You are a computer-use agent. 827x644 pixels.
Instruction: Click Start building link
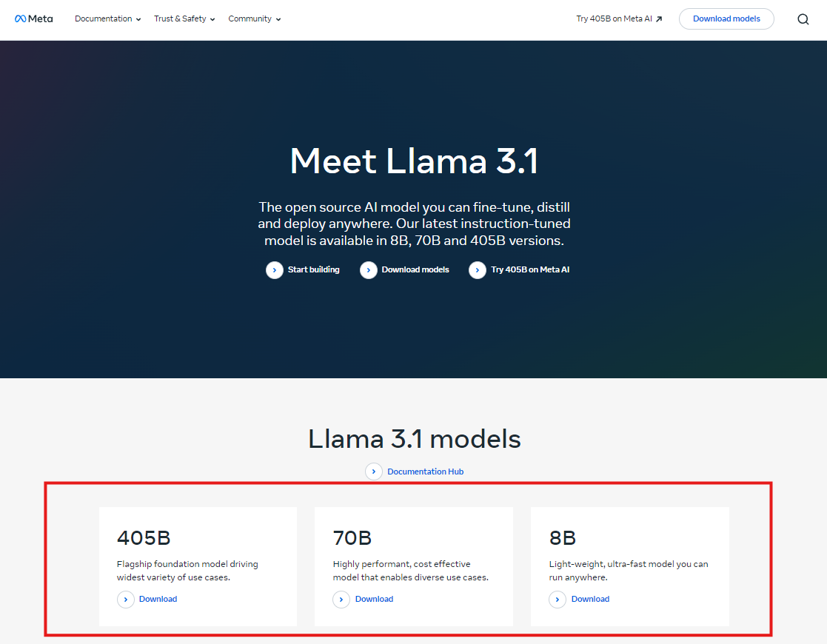pyautogui.click(x=313, y=270)
